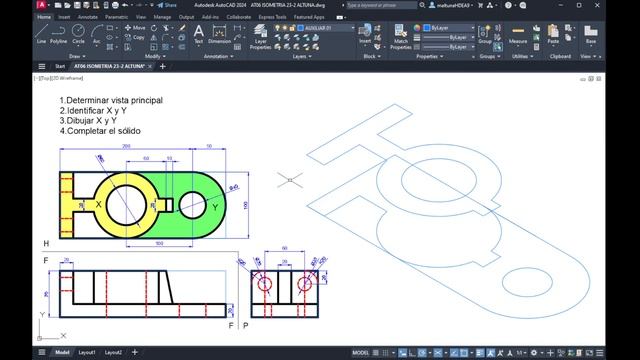Open the Annotate ribbon tab
Viewport: 640px width, 360px height.
point(87,17)
